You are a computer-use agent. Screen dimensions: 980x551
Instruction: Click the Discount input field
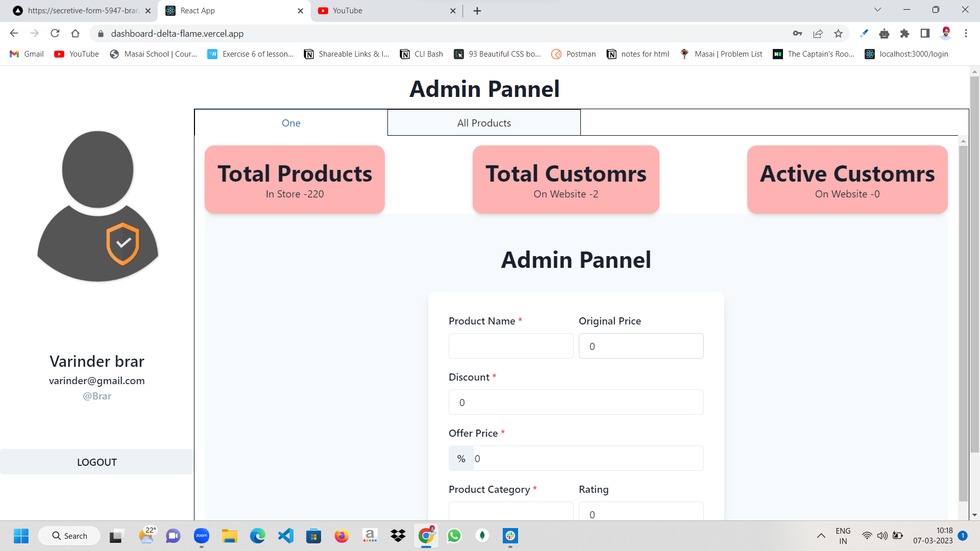(x=576, y=402)
